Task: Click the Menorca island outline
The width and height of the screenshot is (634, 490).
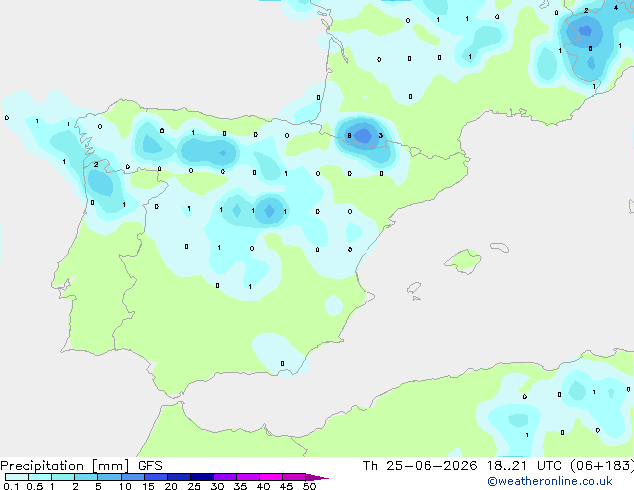Action: 499,247
